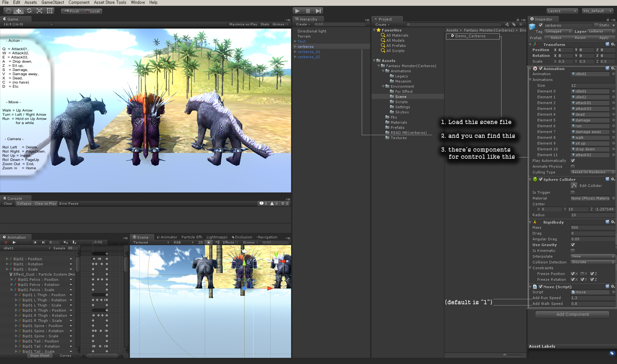Play the idle01 clip in Animation window
Viewport: 617px width, 364px height.
click(x=14, y=242)
